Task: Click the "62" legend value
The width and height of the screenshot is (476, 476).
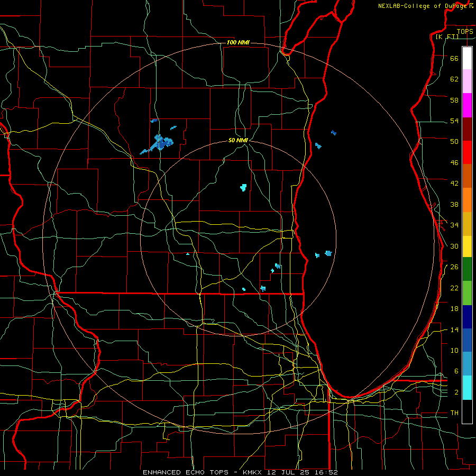Action: click(x=454, y=79)
